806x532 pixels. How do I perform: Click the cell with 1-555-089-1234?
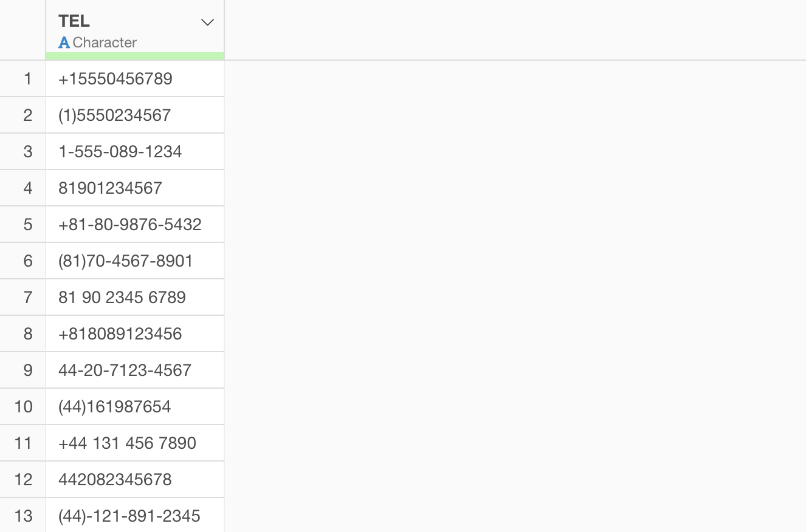[x=120, y=152]
